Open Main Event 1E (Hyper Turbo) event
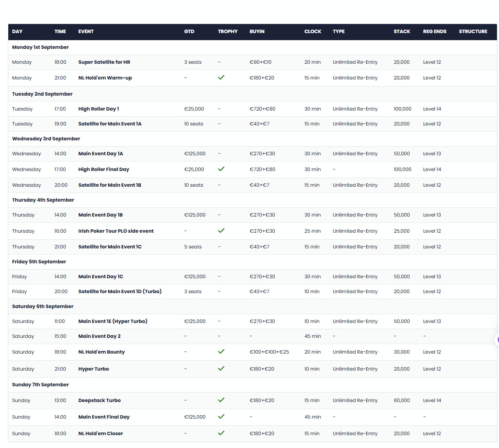The width and height of the screenshot is (499, 448). [113, 321]
